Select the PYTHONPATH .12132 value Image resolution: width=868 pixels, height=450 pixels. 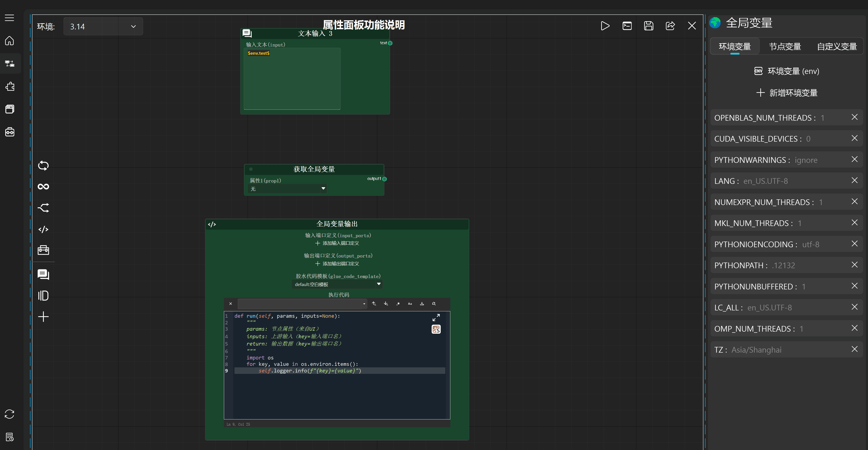coord(783,266)
